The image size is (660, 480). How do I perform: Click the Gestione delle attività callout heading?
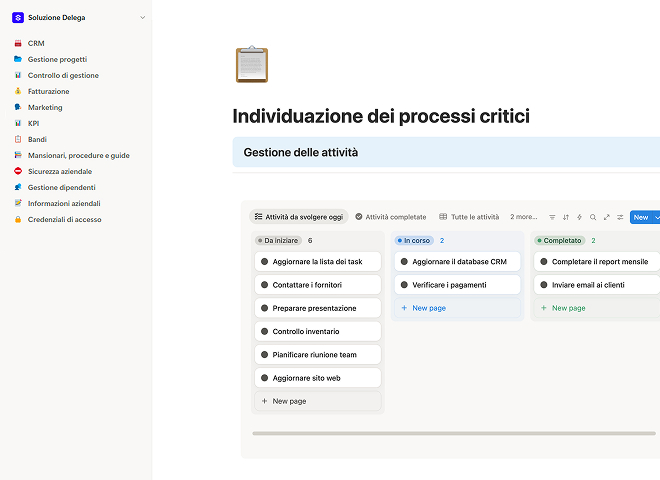click(301, 152)
